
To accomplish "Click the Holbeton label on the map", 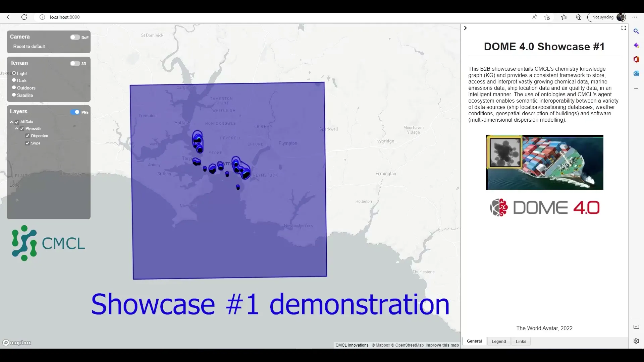I will [364, 201].
